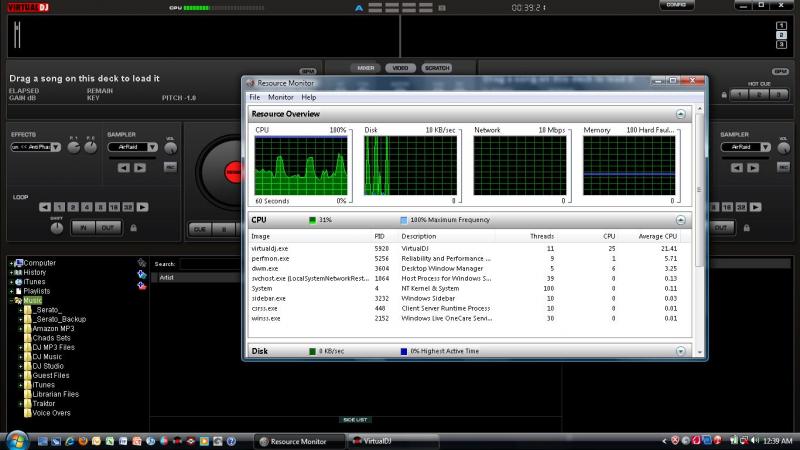Image resolution: width=800 pixels, height=450 pixels.
Task: Select the dwm.exe process row
Action: tap(469, 269)
